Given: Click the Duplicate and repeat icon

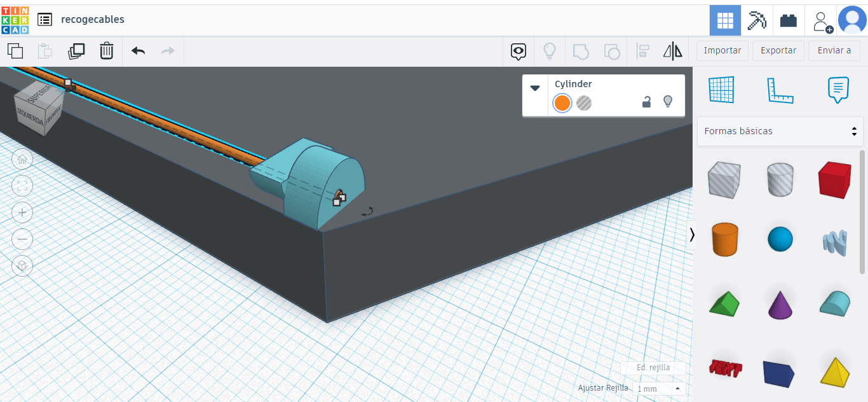Looking at the screenshot, I should [76, 51].
